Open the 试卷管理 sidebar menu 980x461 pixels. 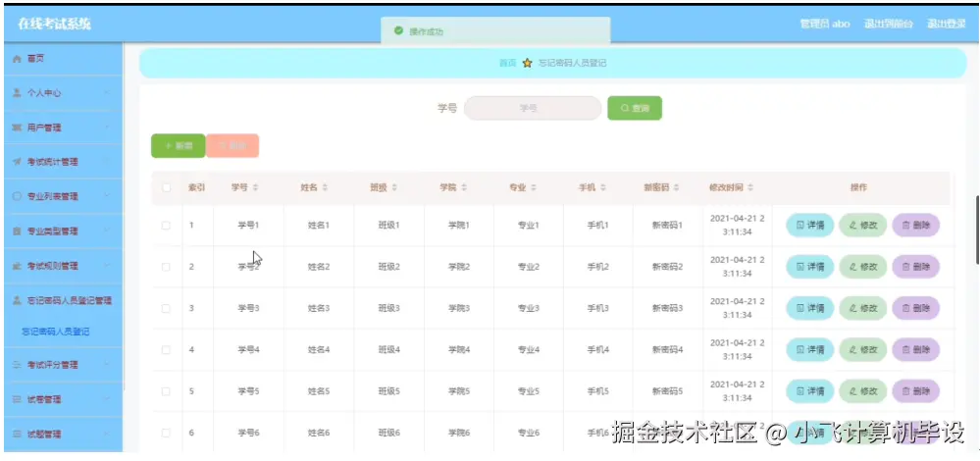63,399
